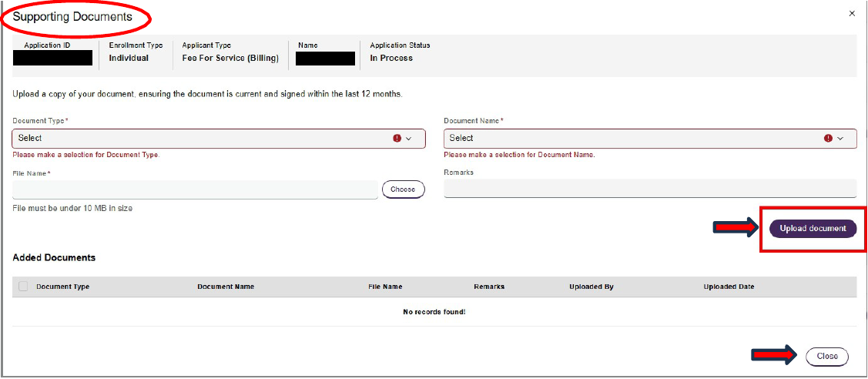Screen dimensions: 868x379
Task: Click the Document Type column header
Action: coord(63,287)
